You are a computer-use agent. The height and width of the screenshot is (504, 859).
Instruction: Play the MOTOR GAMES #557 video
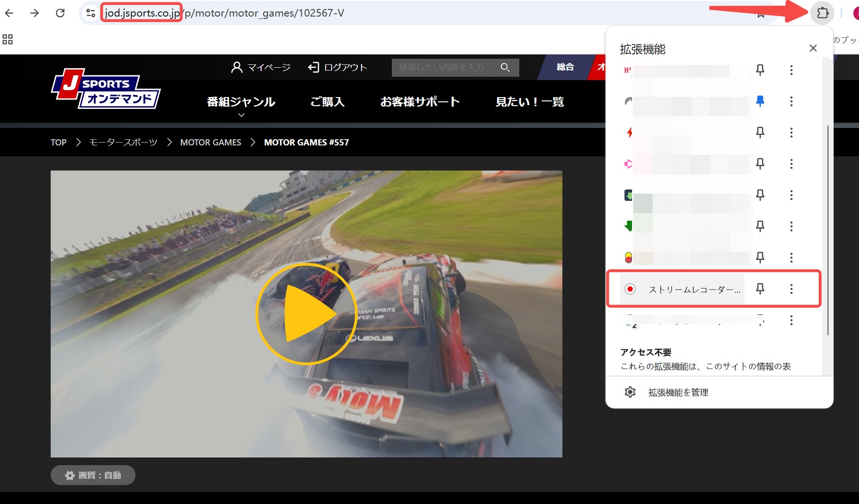(x=307, y=314)
